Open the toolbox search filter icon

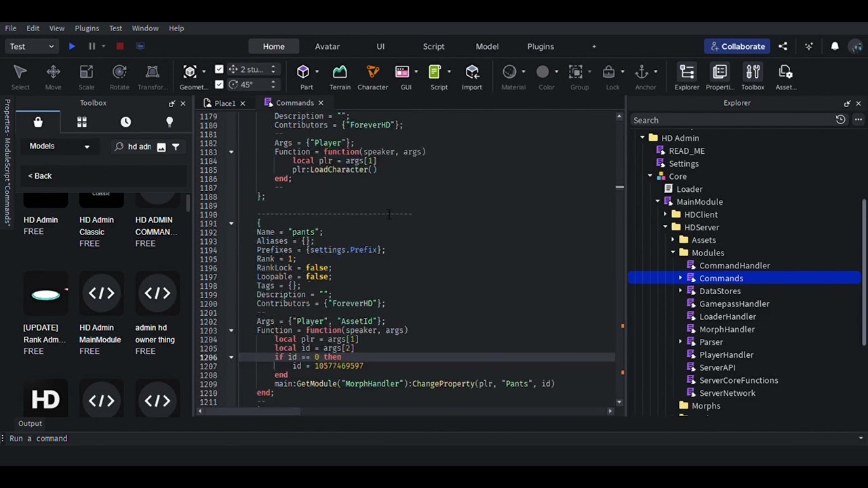(175, 146)
